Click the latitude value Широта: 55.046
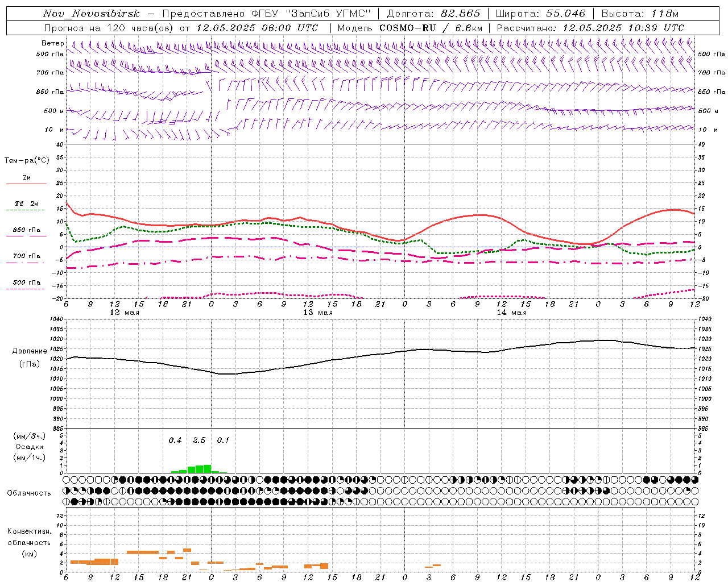The height and width of the screenshot is (582, 728). point(541,14)
